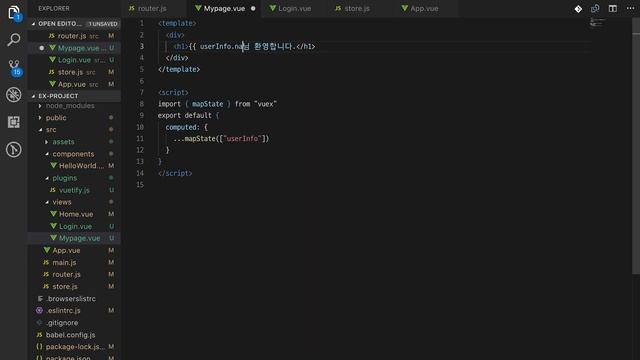The image size is (640, 360).
Task: Open the More Actions ellipsis menu
Action: (630, 8)
